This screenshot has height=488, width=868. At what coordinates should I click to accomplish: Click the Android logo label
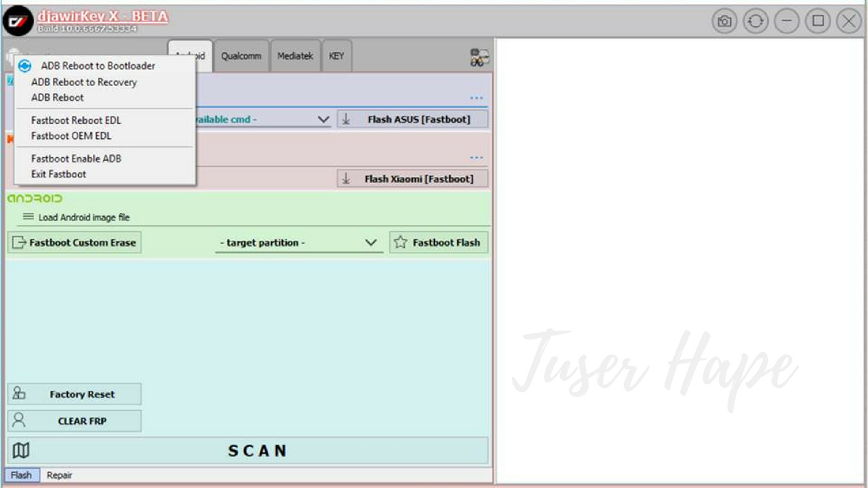point(35,199)
